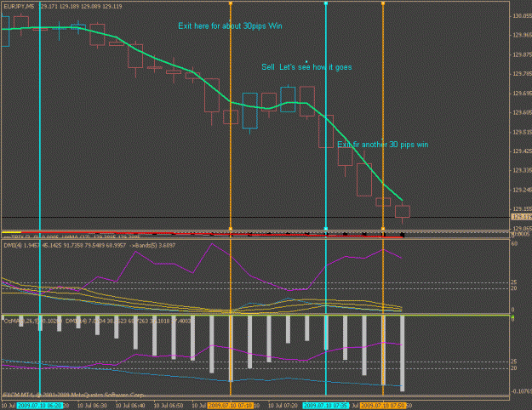Click the EURJPY,M5 chart title with OHLC values
Screen dimensions: 532x410
pos(63,7)
